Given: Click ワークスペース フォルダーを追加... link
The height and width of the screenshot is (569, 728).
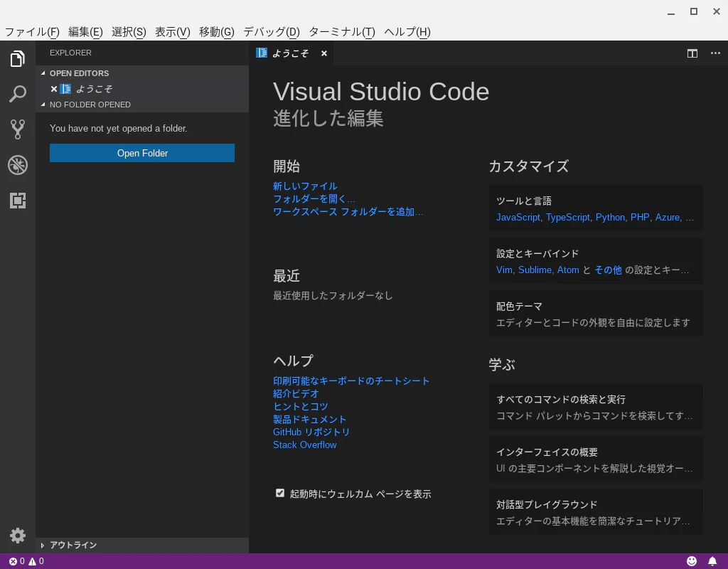Looking at the screenshot, I should pos(348,212).
